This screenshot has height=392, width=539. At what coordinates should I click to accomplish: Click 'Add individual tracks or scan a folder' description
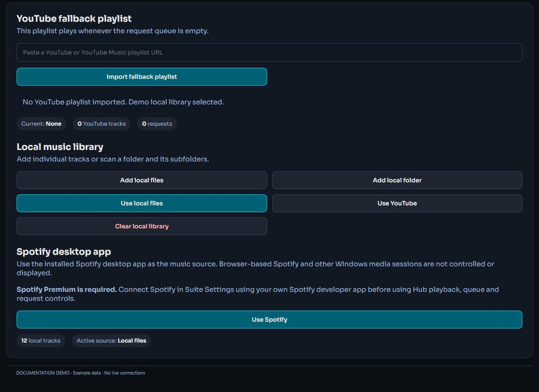(113, 159)
